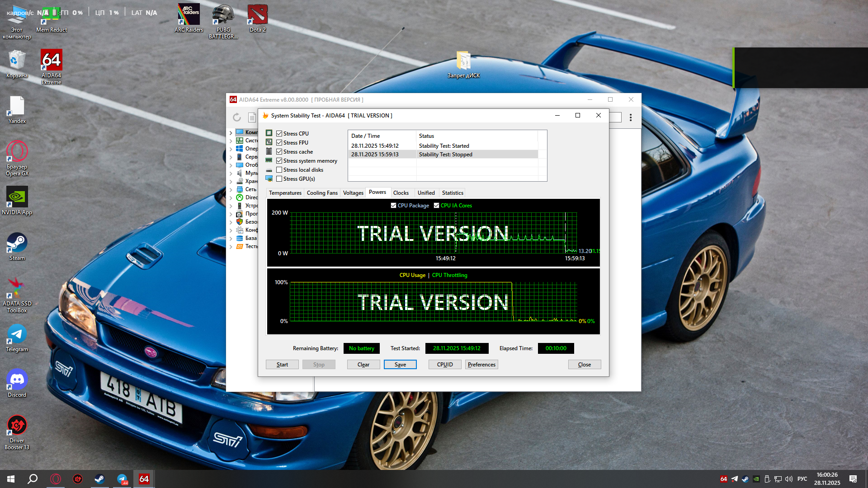Click the AIDA64 report page icon

252,117
